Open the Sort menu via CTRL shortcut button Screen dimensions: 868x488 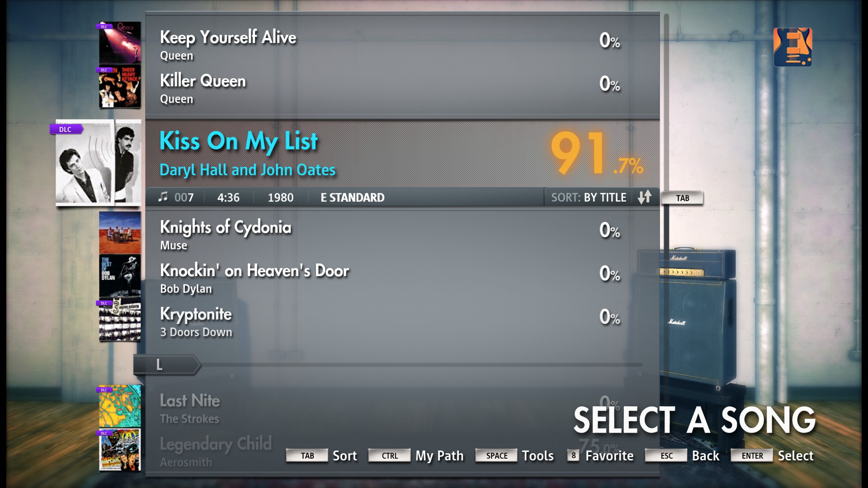click(x=387, y=455)
